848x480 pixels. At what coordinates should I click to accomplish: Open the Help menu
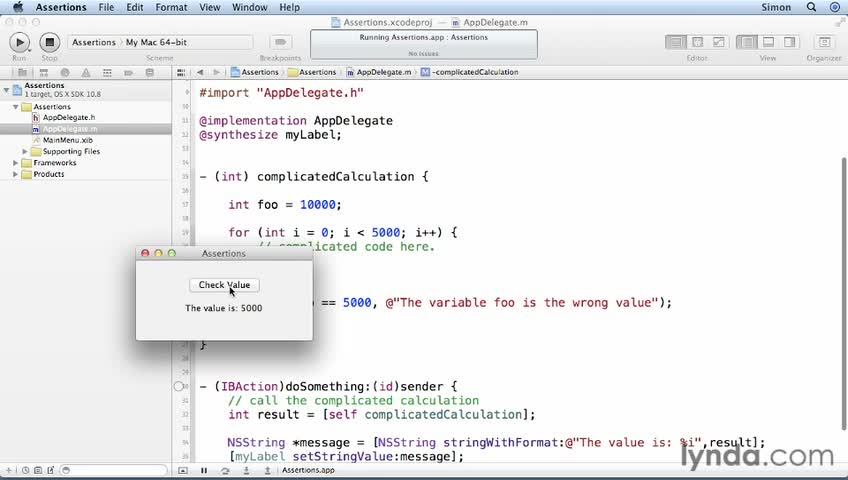pos(289,7)
